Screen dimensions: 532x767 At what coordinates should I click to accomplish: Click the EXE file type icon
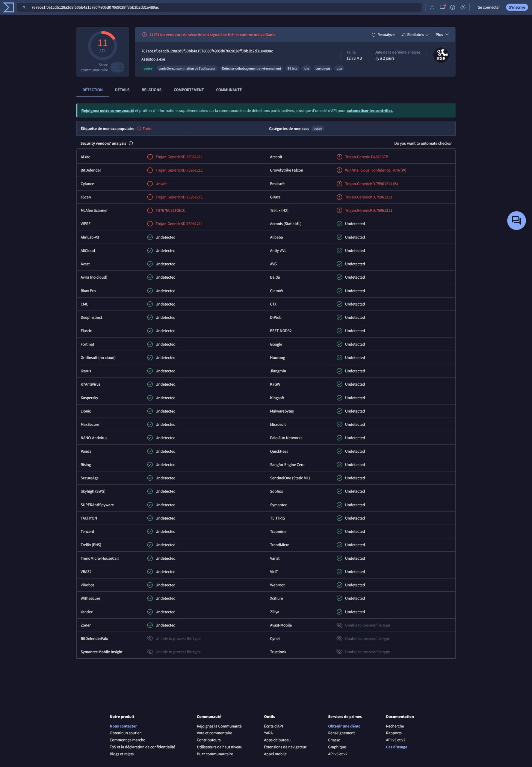(441, 55)
